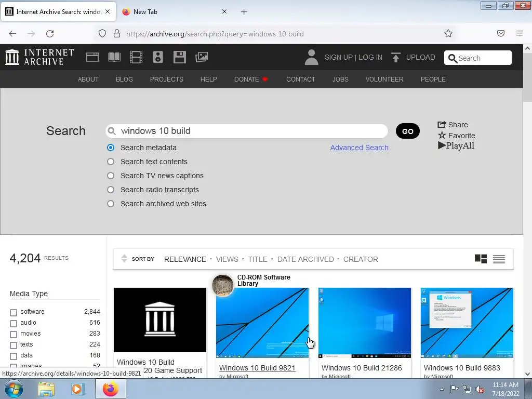
Task: Close the Internet Archive Search tab
Action: [108, 11]
